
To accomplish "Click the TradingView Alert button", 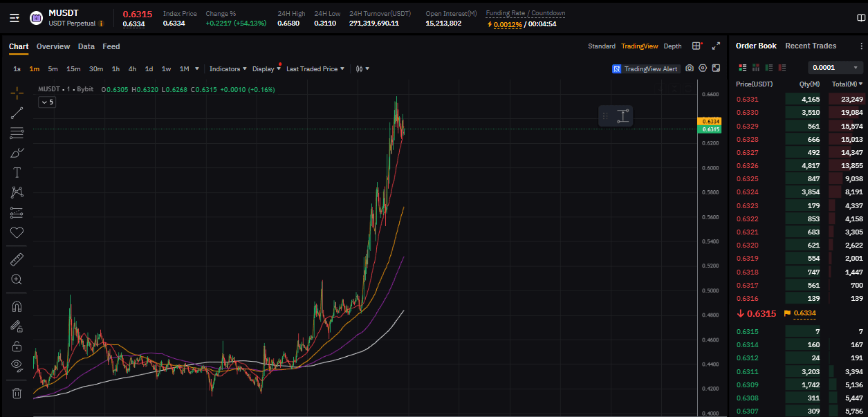I will point(645,69).
